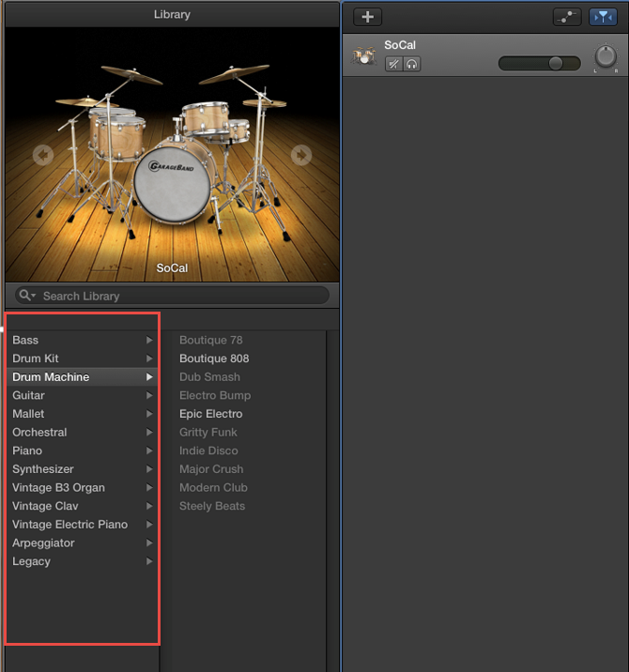Expand Bass category arrow
Viewport: 629px width, 672px height.
click(149, 340)
